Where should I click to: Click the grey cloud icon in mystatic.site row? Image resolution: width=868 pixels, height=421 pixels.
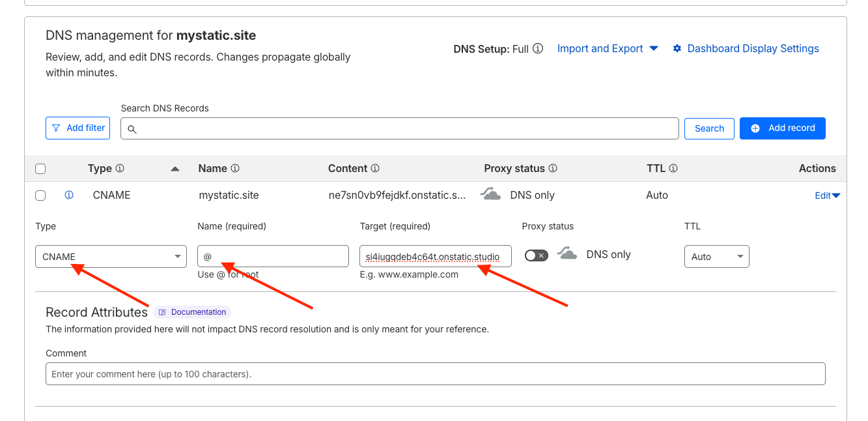490,194
